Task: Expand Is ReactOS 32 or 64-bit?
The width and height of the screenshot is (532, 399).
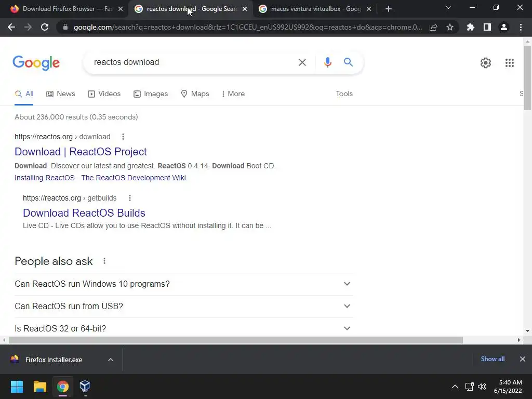Action: pos(183,328)
